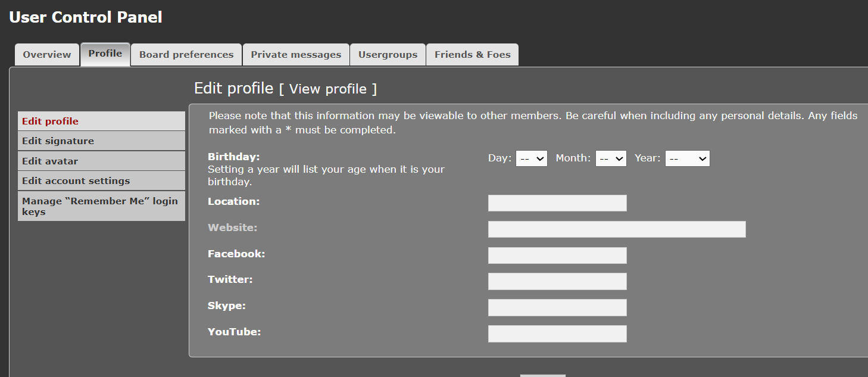Click the Twitter input field
Screen dimensions: 868x377
[557, 281]
